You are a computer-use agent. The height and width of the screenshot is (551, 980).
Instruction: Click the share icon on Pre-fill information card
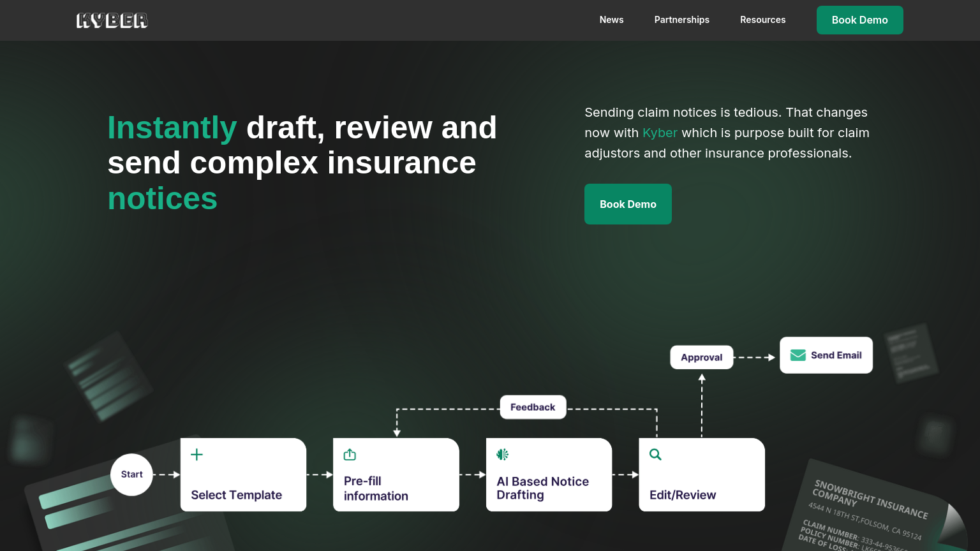(x=350, y=455)
